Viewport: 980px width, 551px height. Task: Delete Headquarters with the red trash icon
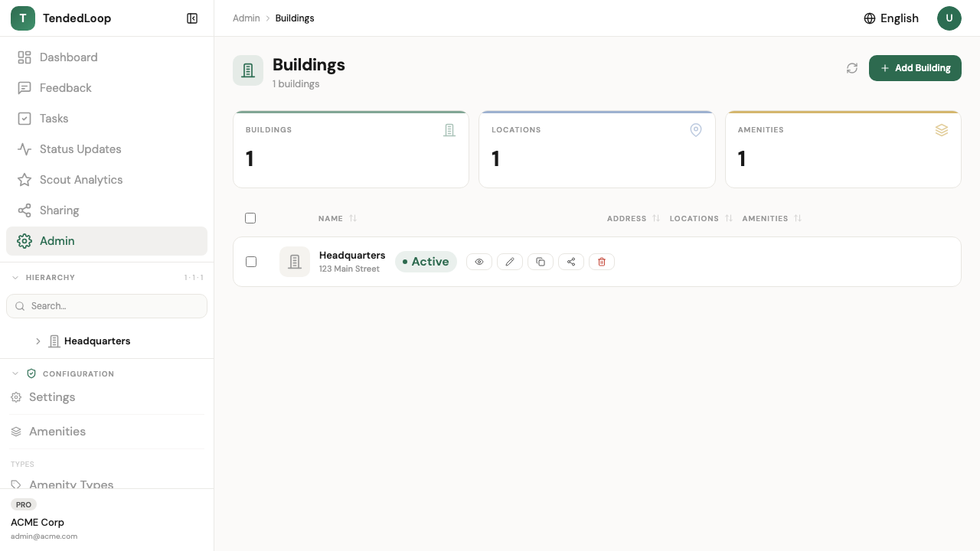click(x=602, y=261)
